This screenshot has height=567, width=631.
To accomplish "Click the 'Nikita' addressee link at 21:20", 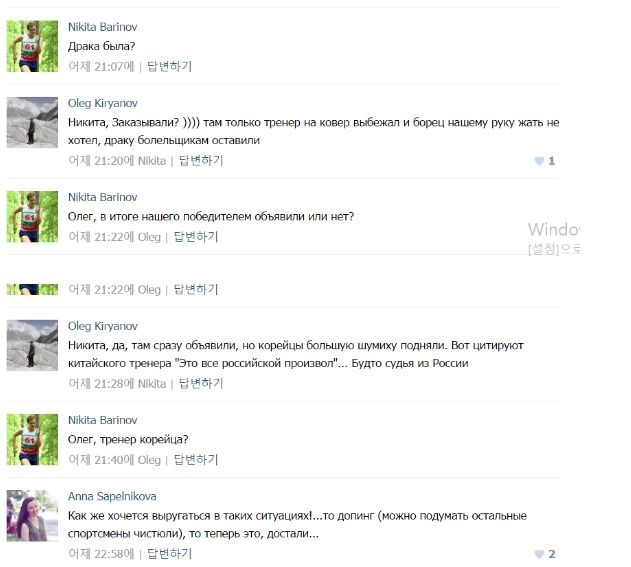I will click(152, 161).
